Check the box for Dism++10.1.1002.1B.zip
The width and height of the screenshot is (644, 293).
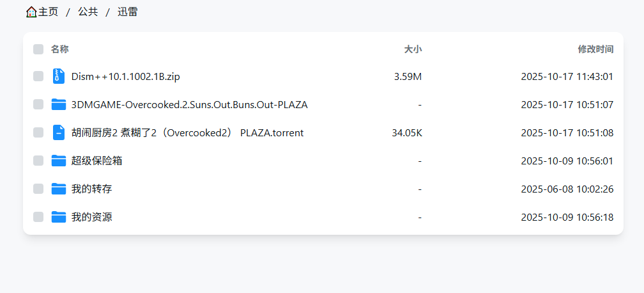click(38, 76)
